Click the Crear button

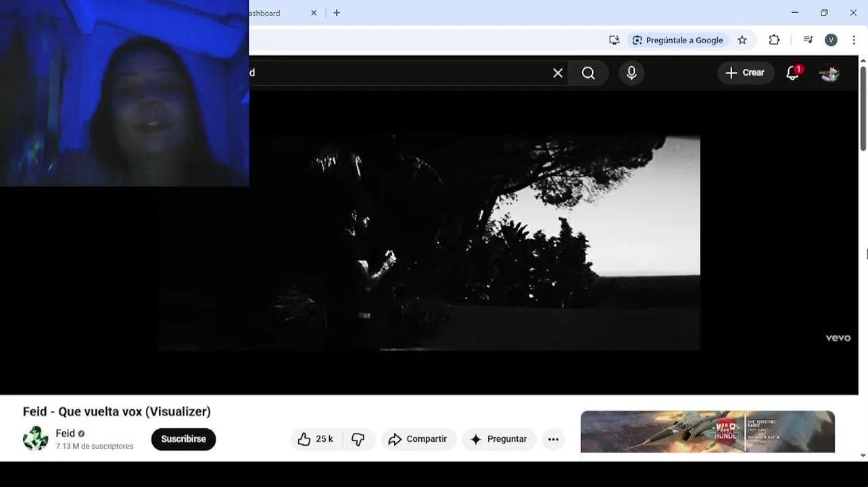click(x=746, y=73)
